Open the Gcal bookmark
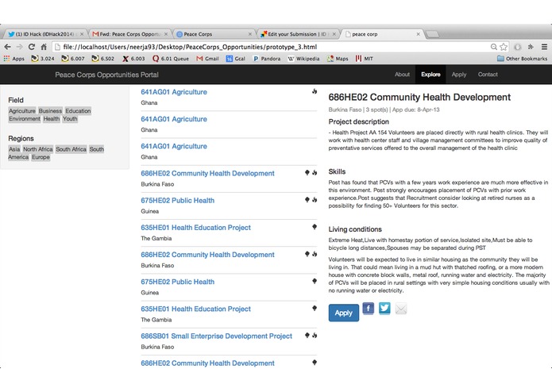This screenshot has width=552, height=392. pos(236,59)
